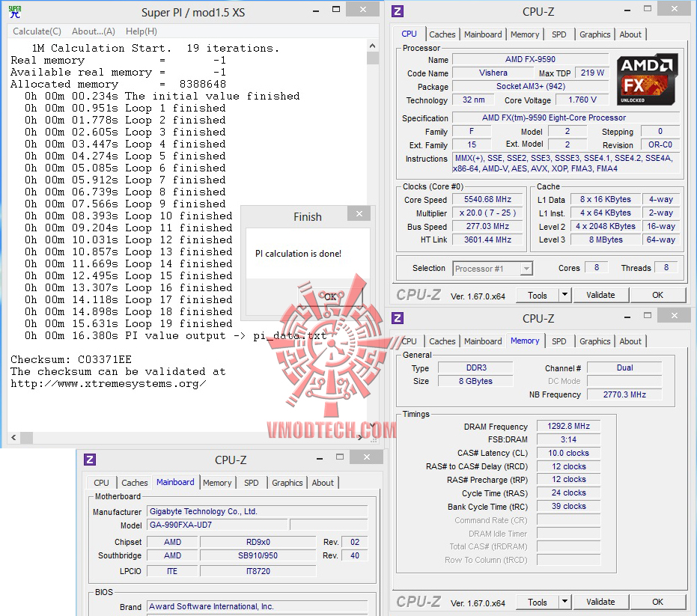
Task: Click Southbridge value SB910/950
Action: [x=258, y=555]
